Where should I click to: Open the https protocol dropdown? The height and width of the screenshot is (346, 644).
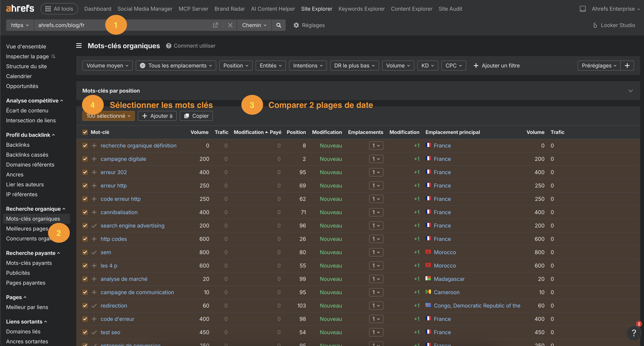click(x=20, y=25)
